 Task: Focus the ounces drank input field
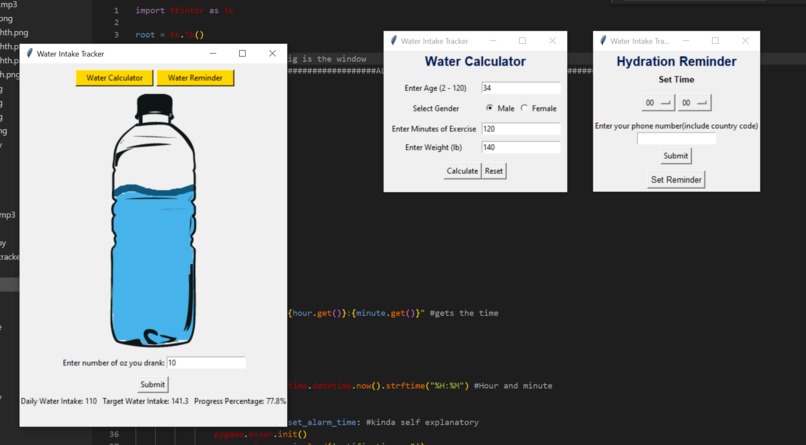tap(206, 363)
